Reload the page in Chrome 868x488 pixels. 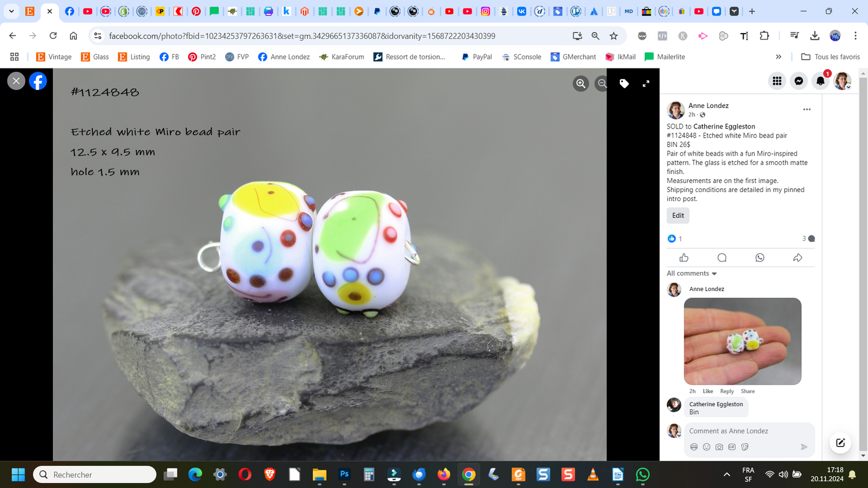(53, 36)
